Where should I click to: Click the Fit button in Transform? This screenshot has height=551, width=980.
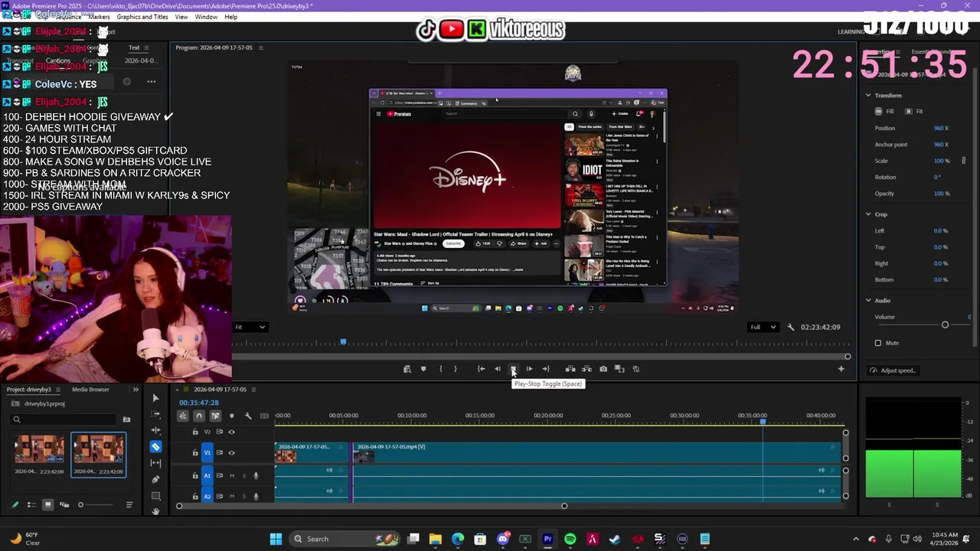(x=913, y=112)
